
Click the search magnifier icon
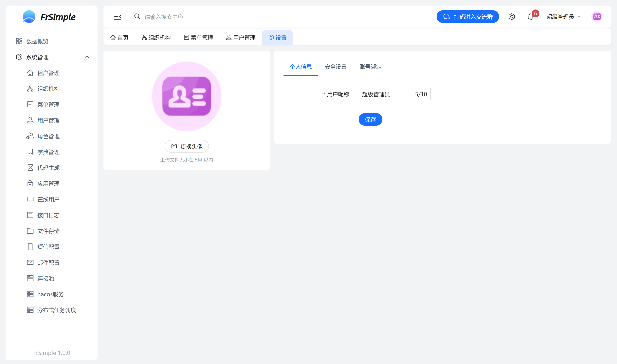point(137,17)
